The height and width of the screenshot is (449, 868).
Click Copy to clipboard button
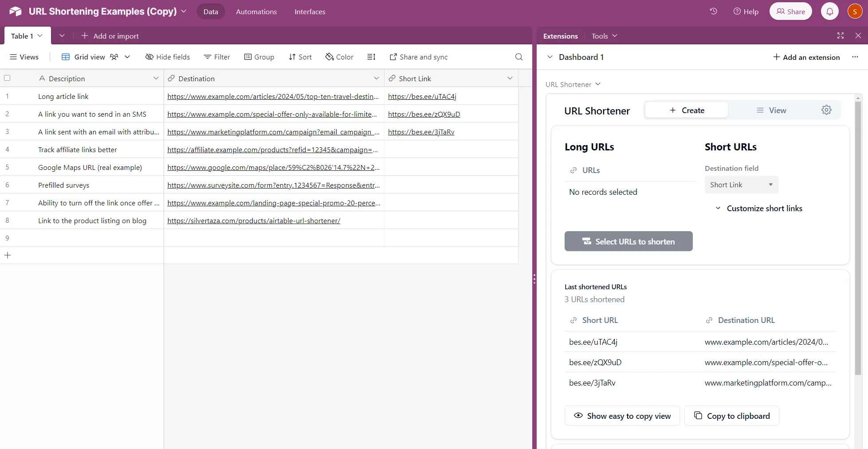(731, 416)
